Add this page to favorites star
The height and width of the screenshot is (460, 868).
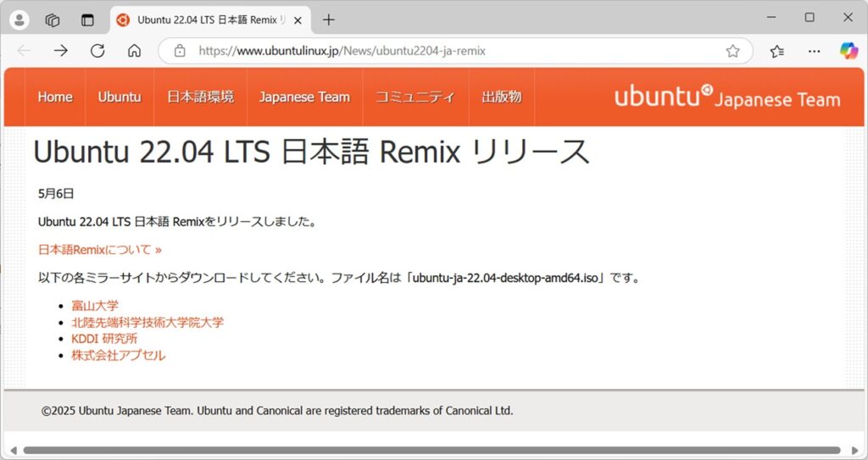[x=733, y=51]
